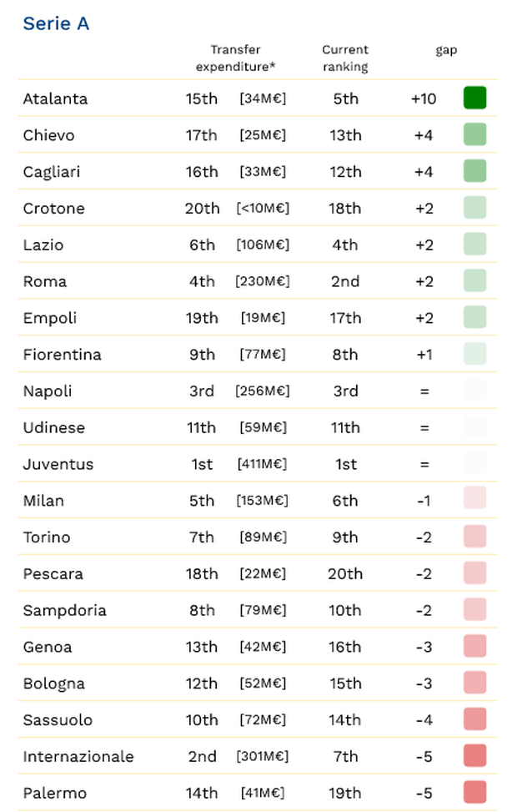Click the Pescara team name
The width and height of the screenshot is (517, 812).
click(x=53, y=573)
